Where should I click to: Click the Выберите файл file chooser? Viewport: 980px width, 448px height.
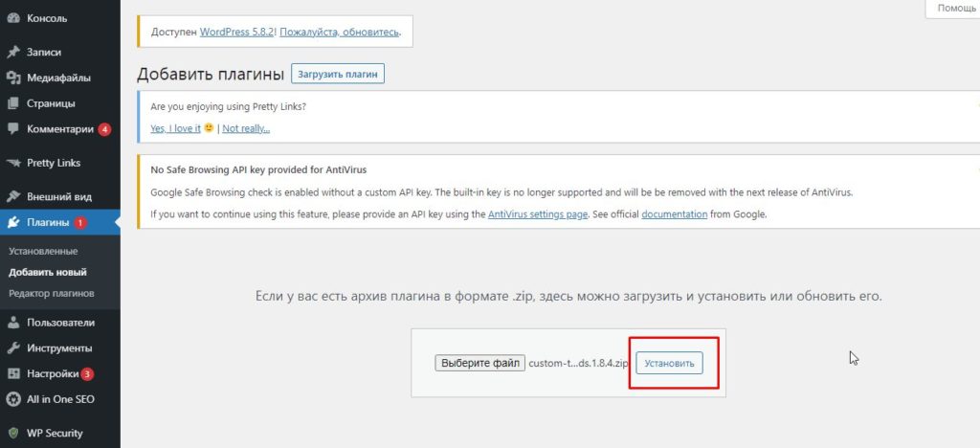click(x=479, y=364)
